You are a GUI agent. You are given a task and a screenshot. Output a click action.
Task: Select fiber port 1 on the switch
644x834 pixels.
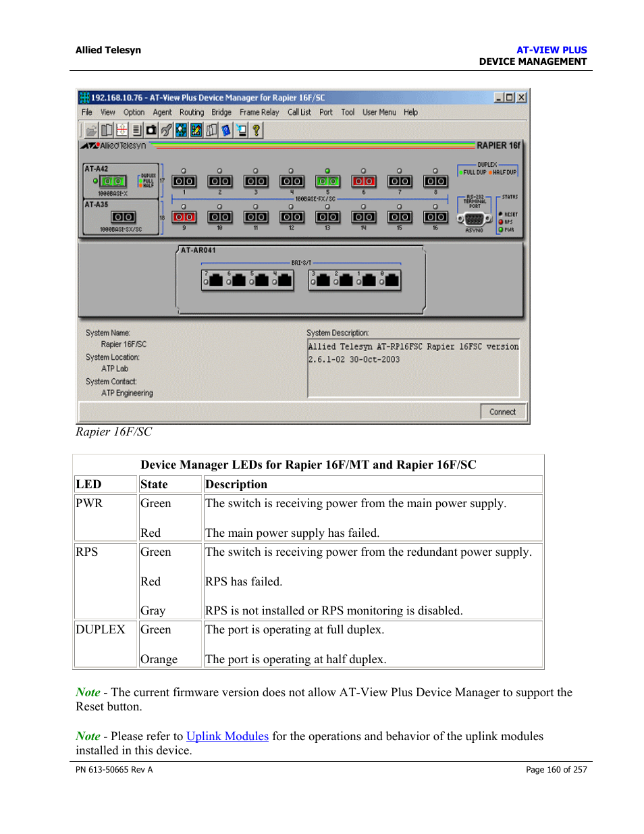pos(184,181)
